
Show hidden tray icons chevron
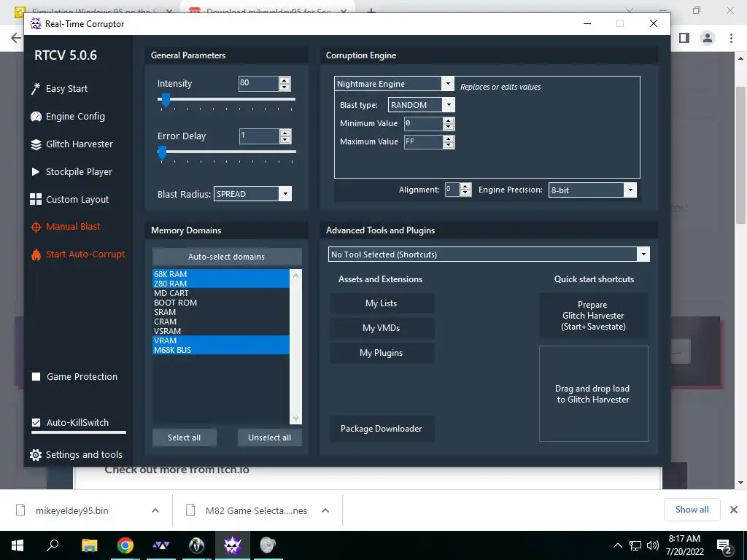[x=617, y=545]
